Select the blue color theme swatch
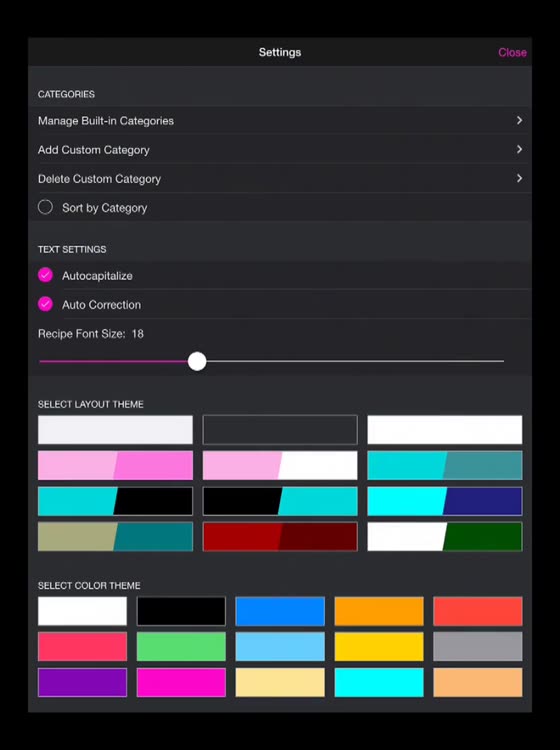Viewport: 560px width, 750px height. coord(280,611)
